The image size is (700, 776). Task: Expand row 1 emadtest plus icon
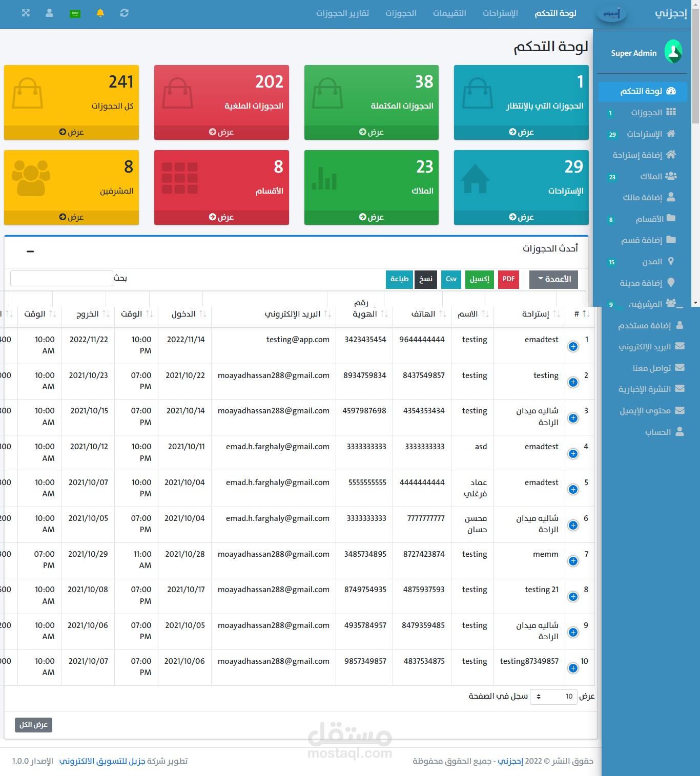pyautogui.click(x=573, y=347)
